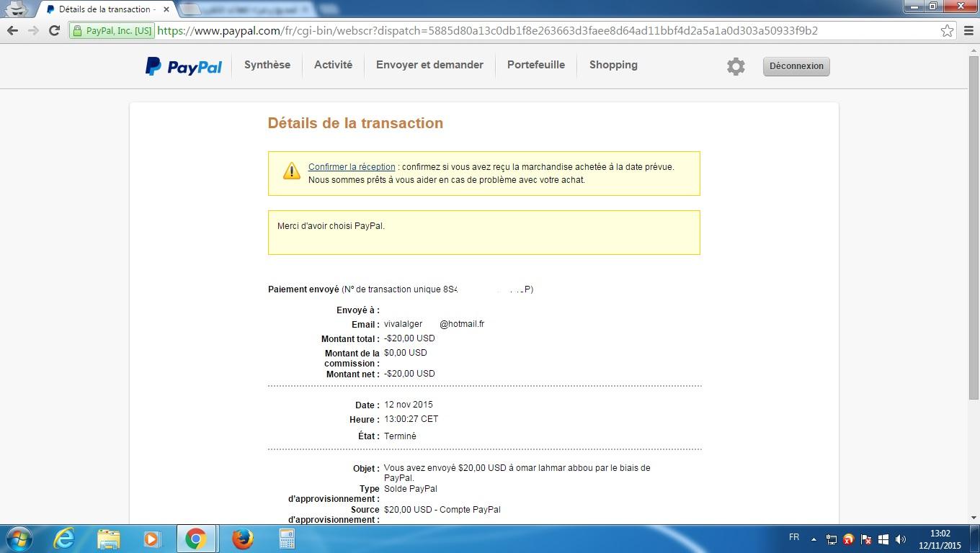
Task: Click the red antivirus tray icon
Action: point(848,539)
